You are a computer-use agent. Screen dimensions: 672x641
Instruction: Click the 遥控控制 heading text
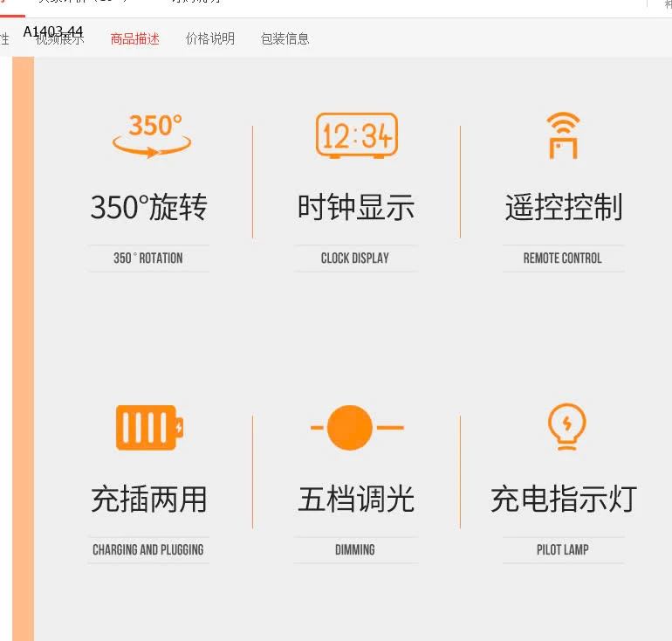point(564,208)
